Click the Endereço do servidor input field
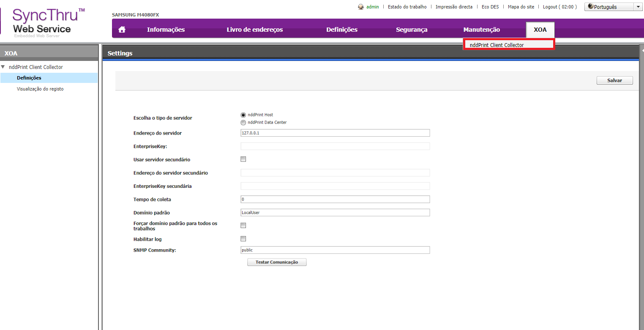 [x=335, y=133]
